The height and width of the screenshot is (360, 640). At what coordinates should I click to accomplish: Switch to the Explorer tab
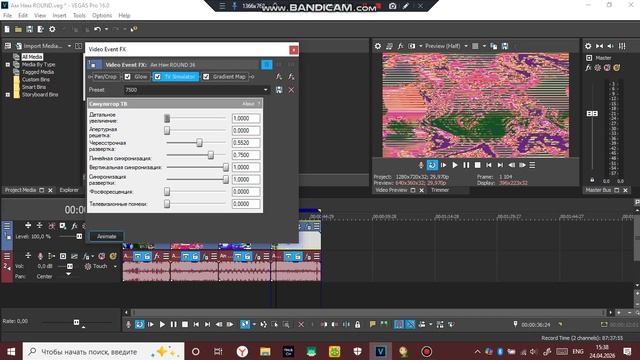[69, 190]
